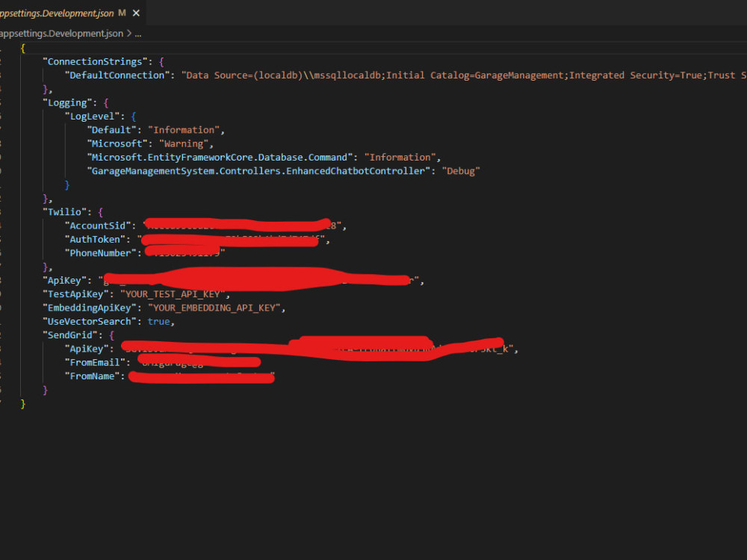The image size is (747, 560).
Task: Click the "YOUR_EMBEDDING_API_KEY" value
Action: point(214,308)
